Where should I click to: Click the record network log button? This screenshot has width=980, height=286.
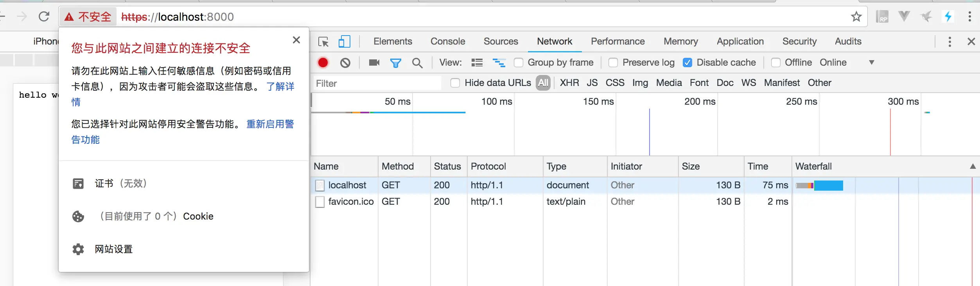323,63
